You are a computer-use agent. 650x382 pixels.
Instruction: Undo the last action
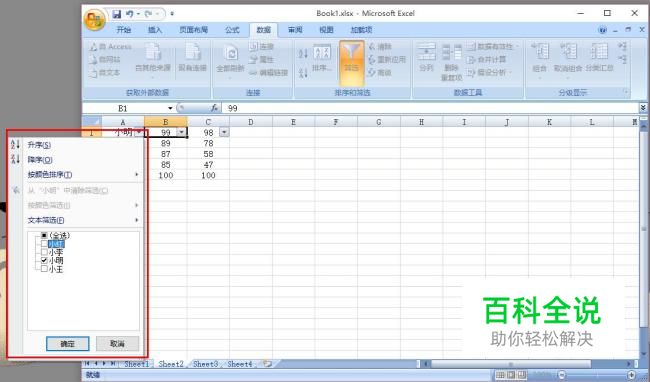[129, 14]
